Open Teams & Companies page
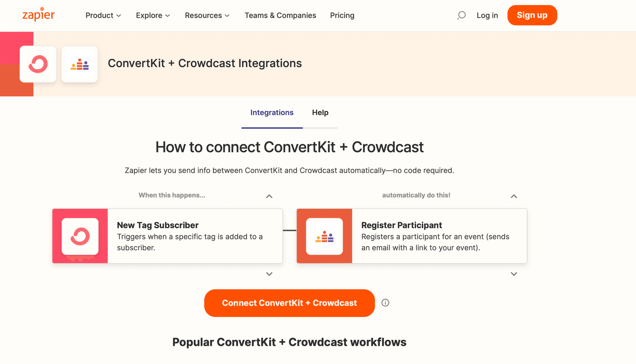The image size is (636, 364). click(280, 15)
